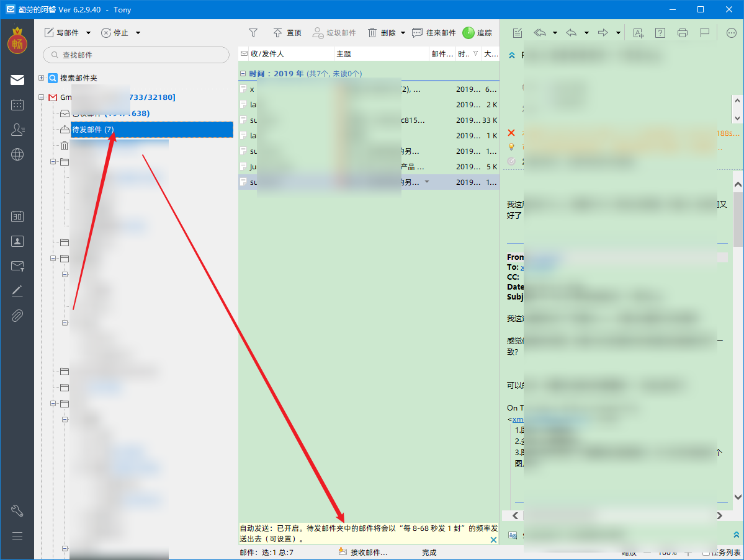Sort by the 时.. time column header

(x=468, y=54)
